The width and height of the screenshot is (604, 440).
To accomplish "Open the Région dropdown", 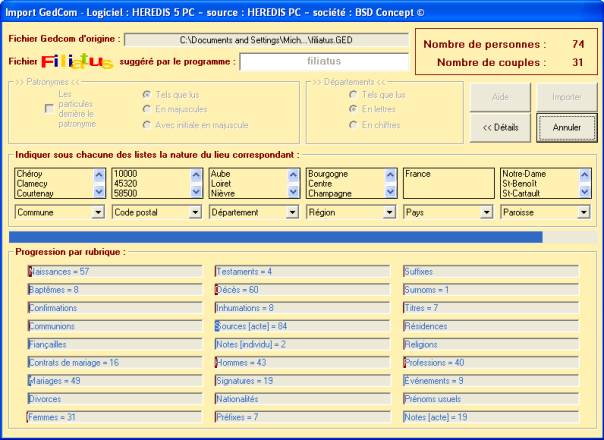I will pos(389,212).
